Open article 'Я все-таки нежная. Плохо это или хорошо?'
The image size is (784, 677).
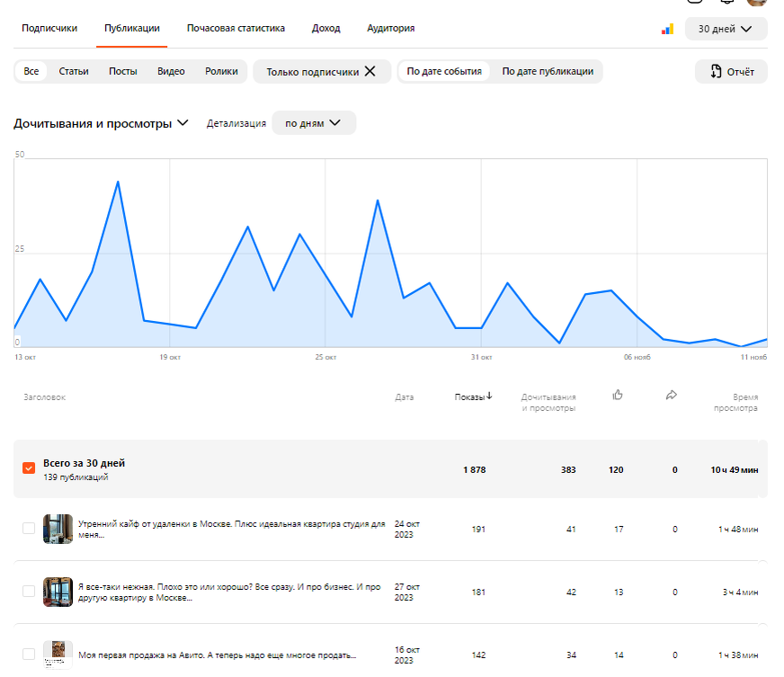229,592
